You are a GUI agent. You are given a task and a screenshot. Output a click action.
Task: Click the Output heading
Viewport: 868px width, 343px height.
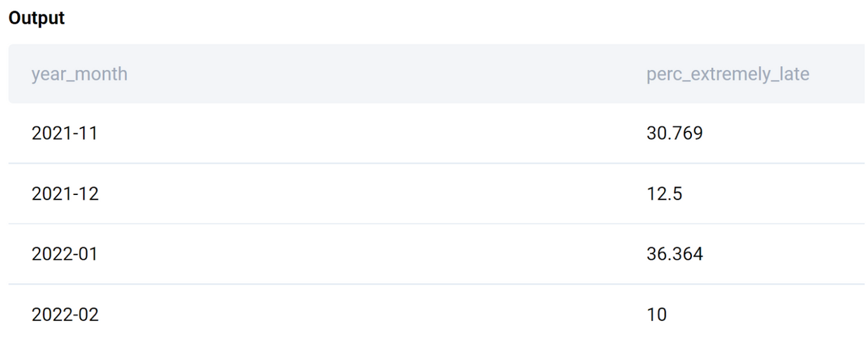(37, 18)
